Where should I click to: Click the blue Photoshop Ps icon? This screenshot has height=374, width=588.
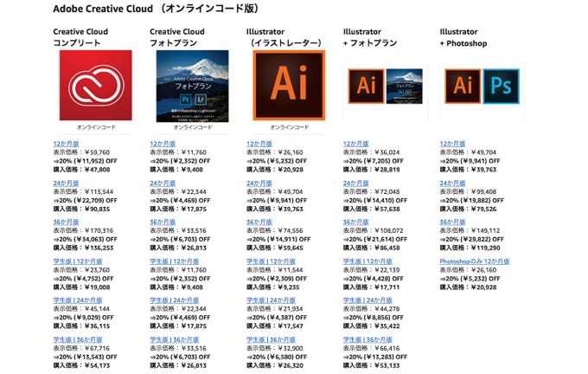[x=500, y=86]
